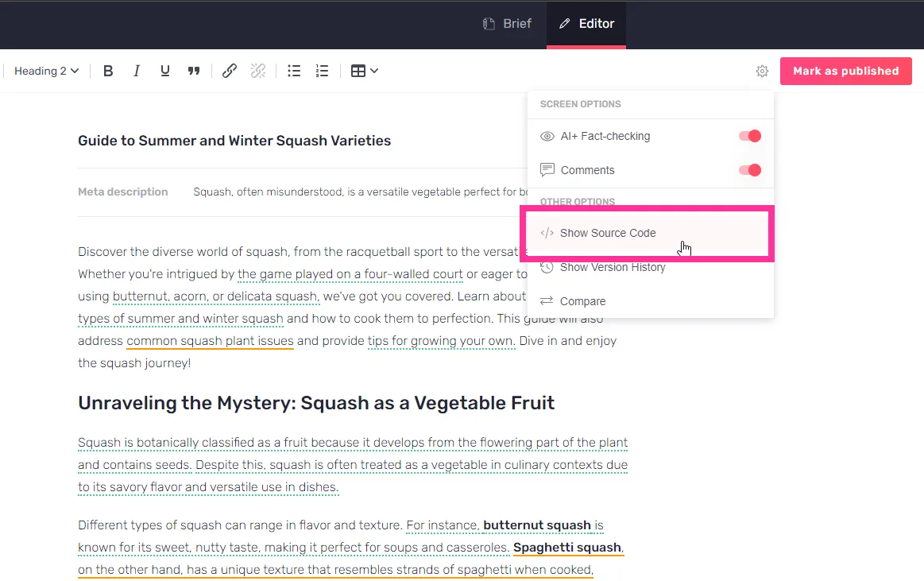Turn off the Comments toggle
924x581 pixels.
point(750,170)
